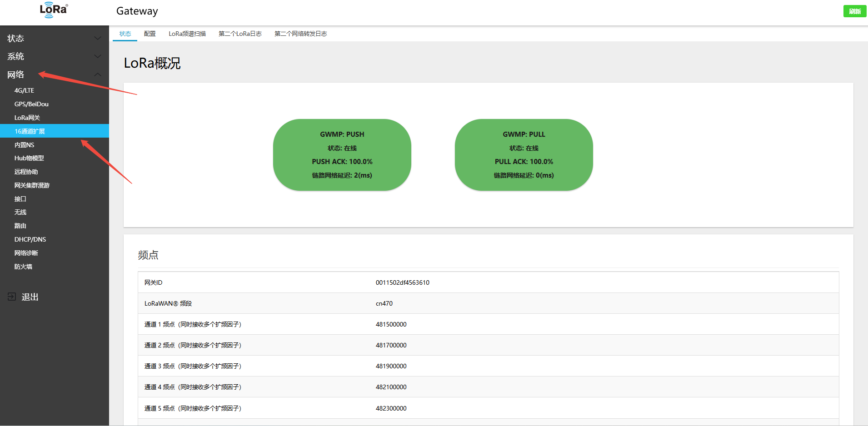The width and height of the screenshot is (868, 426).
Task: Open the 内置NS sidebar entry
Action: click(24, 145)
